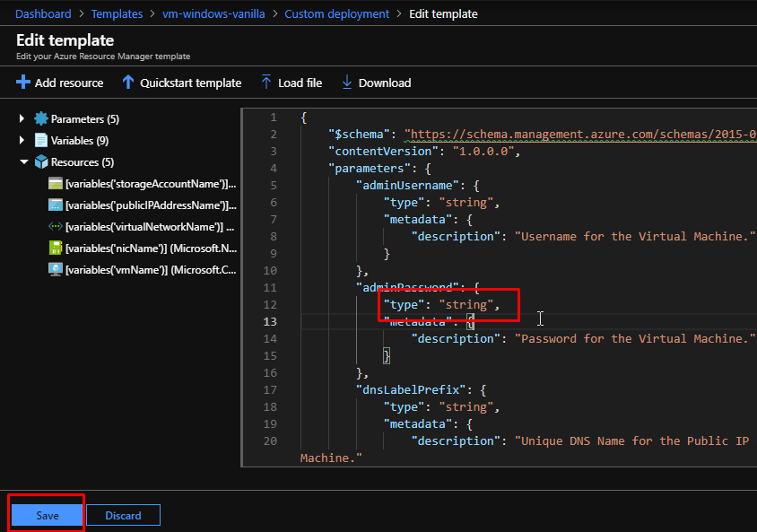Image resolution: width=757 pixels, height=532 pixels.
Task: Select the Variables (9) tree label
Action: 80,141
